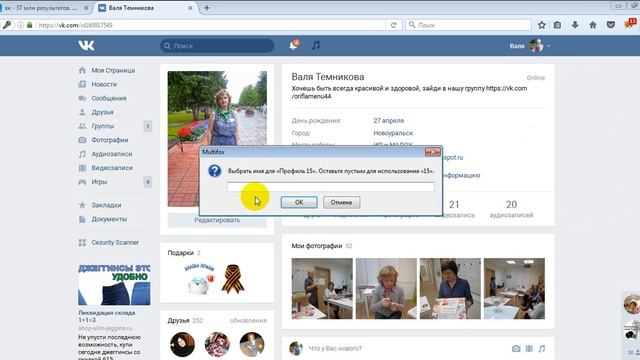Click the user avatar in the header

[x=536, y=46]
